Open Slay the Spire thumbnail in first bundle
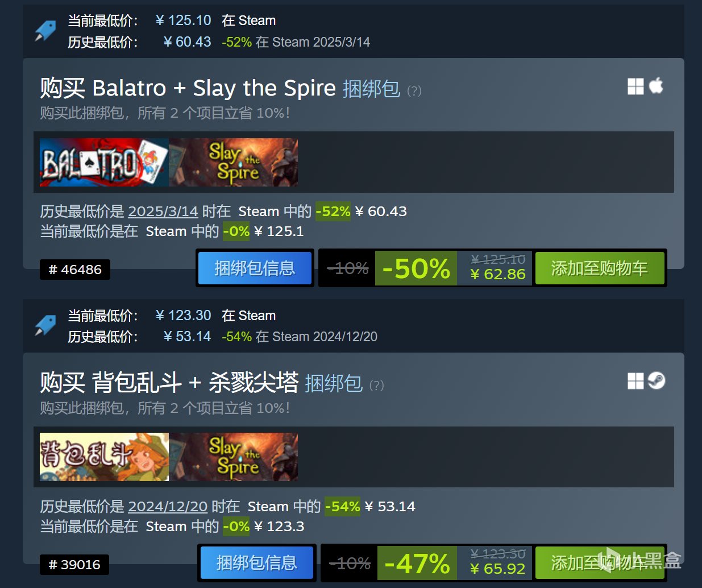Viewport: 702px width, 588px height. pos(234,162)
